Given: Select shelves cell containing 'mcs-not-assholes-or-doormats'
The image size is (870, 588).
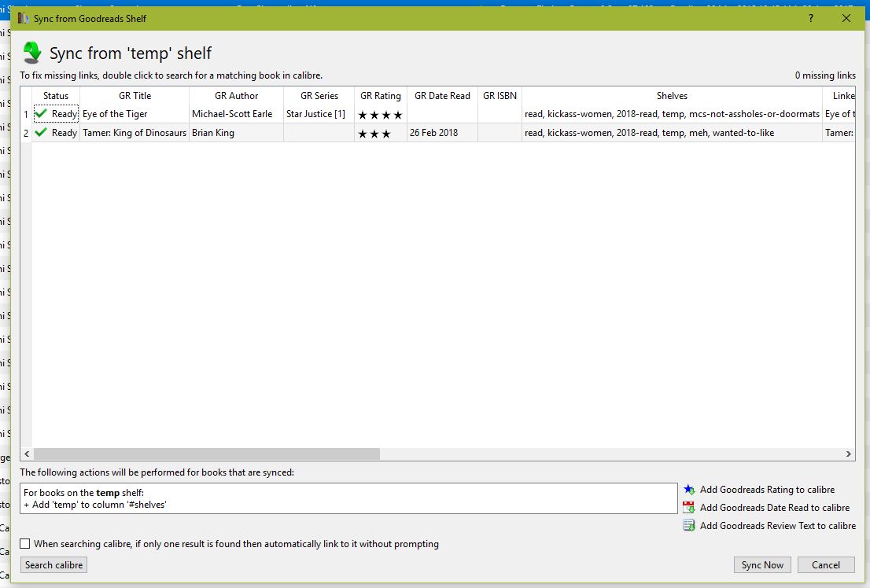Looking at the screenshot, I should 672,114.
